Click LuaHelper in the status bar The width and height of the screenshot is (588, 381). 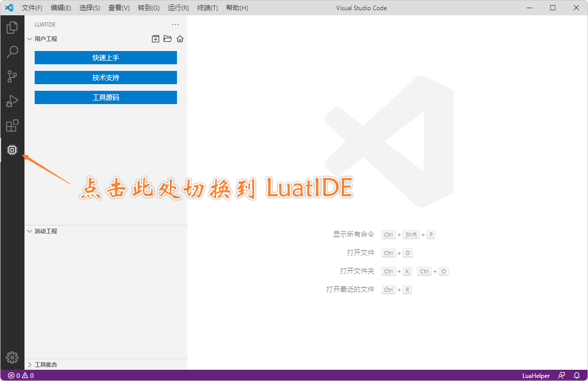coord(536,375)
